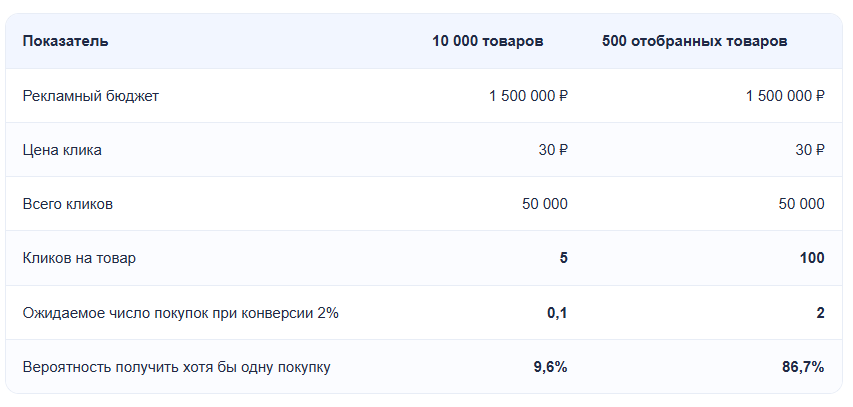Select the 86,7% probability value
Screen dimensions: 853x407
(803, 367)
